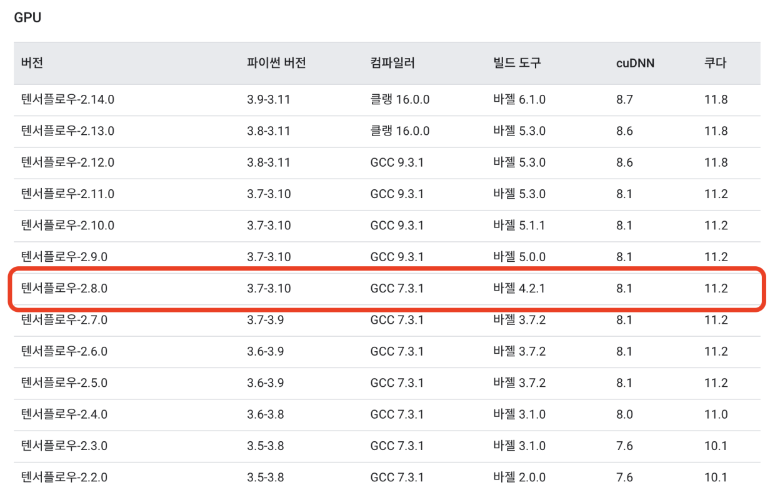Click cuDNN 8.7 value
The image size is (771, 490).
624,99
